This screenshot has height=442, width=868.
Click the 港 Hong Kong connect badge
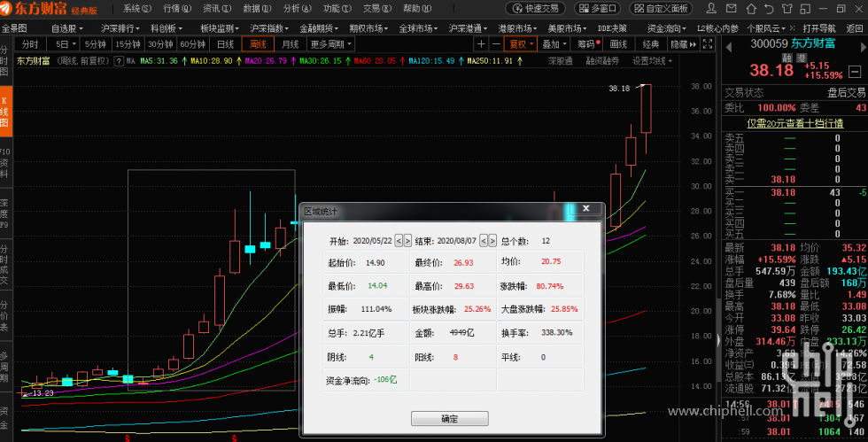801,57
